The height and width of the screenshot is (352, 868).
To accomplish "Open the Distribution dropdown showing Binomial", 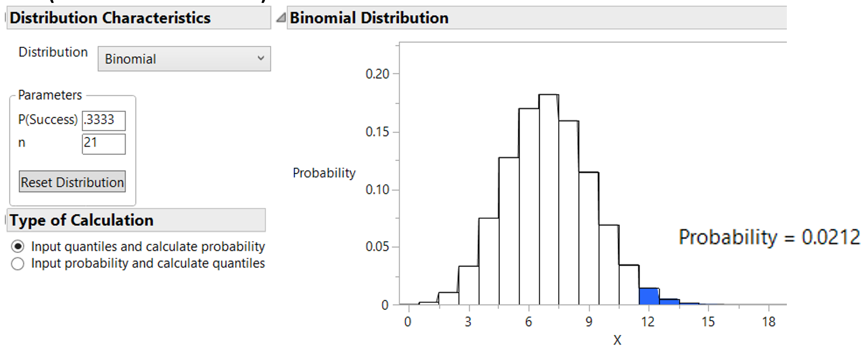I will 183,59.
